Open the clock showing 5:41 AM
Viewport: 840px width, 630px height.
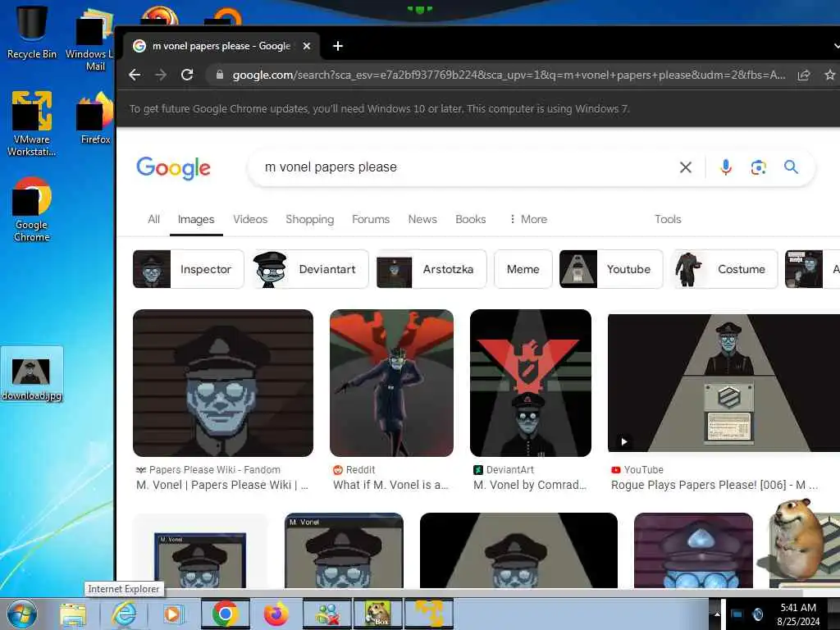coord(798,614)
